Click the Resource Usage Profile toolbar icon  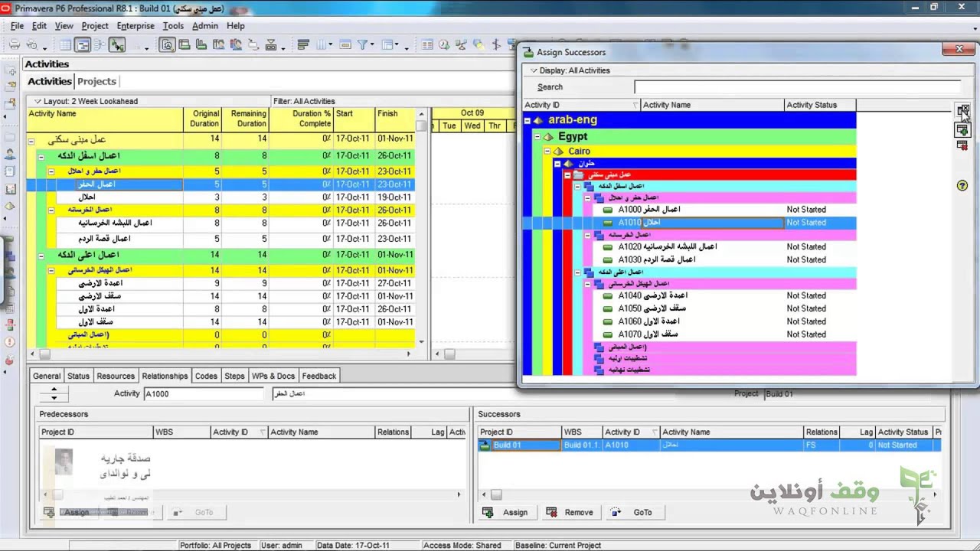[x=235, y=45]
